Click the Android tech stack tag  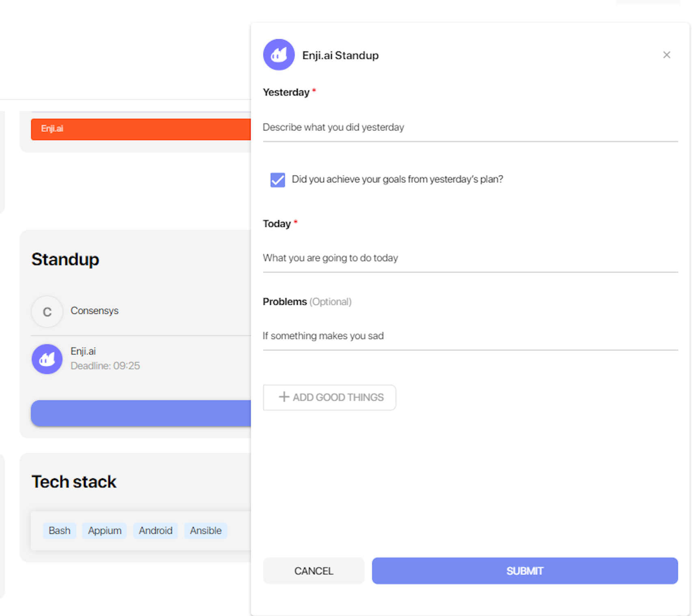(x=156, y=530)
